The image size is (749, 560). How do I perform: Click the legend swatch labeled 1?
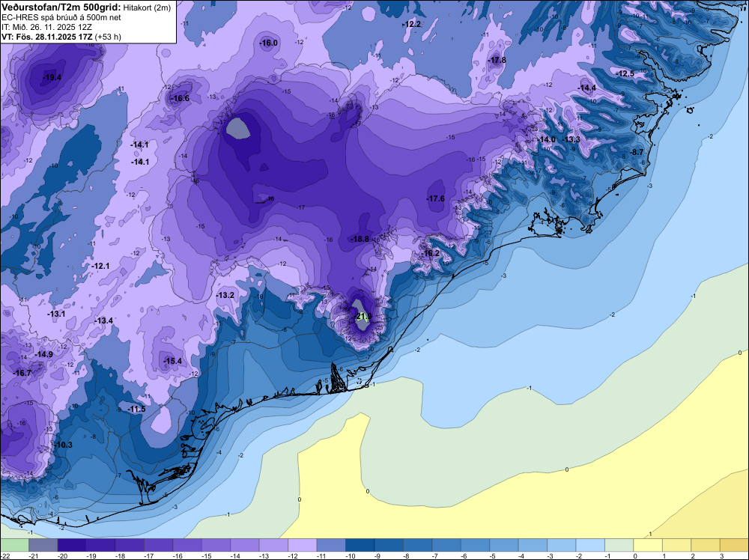point(677,545)
